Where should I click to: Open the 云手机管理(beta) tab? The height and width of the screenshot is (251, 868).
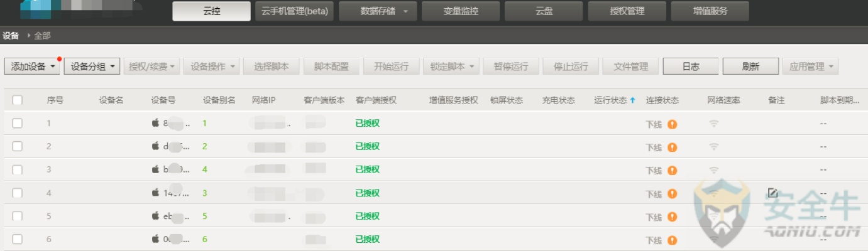pos(295,11)
